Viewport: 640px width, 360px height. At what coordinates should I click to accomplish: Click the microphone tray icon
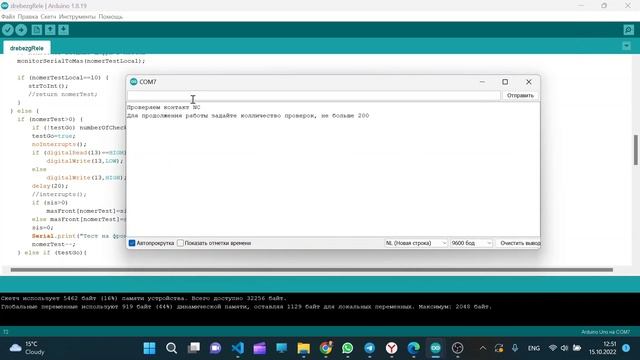click(x=515, y=348)
